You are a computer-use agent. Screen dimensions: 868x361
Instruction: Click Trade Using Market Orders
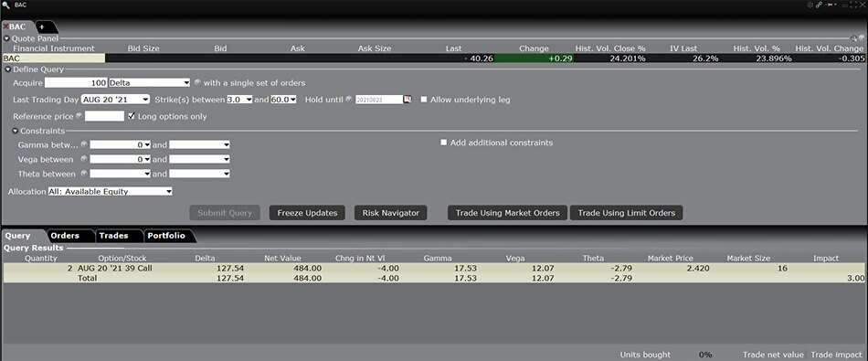point(508,213)
